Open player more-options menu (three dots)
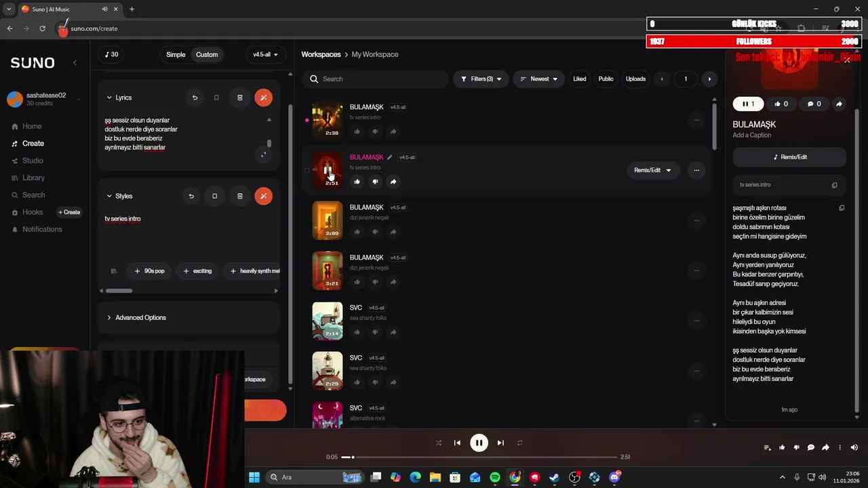 840,447
